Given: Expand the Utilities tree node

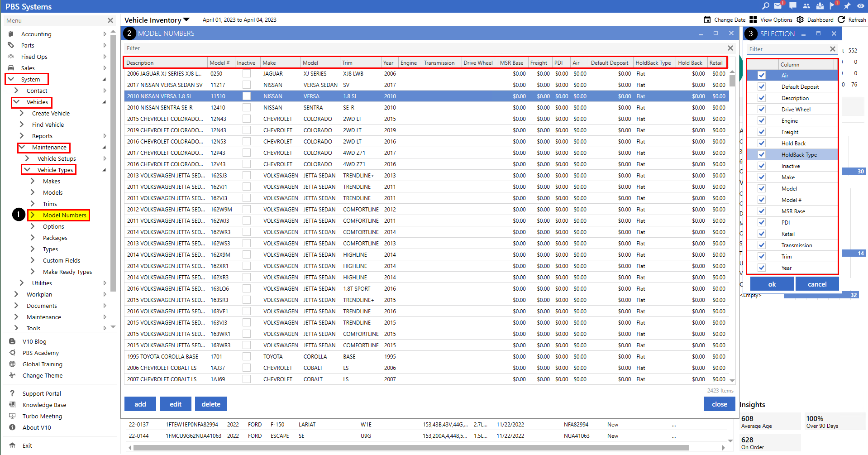Looking at the screenshot, I should coord(22,283).
